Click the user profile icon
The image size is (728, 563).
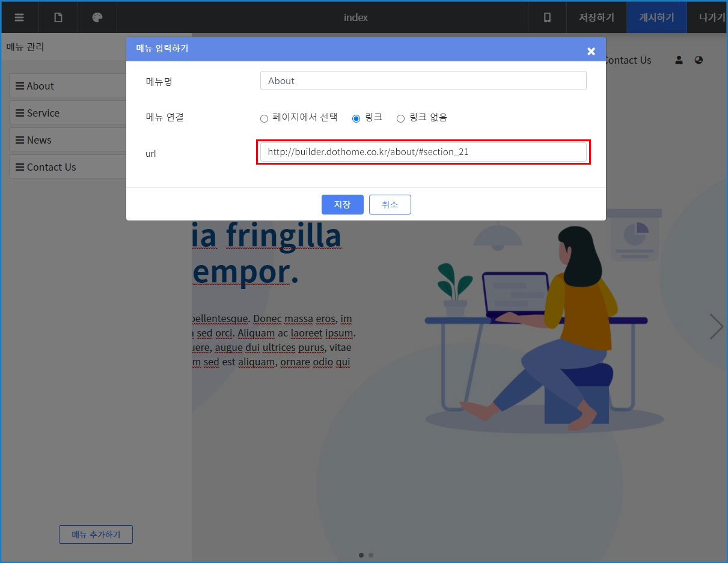(x=679, y=60)
